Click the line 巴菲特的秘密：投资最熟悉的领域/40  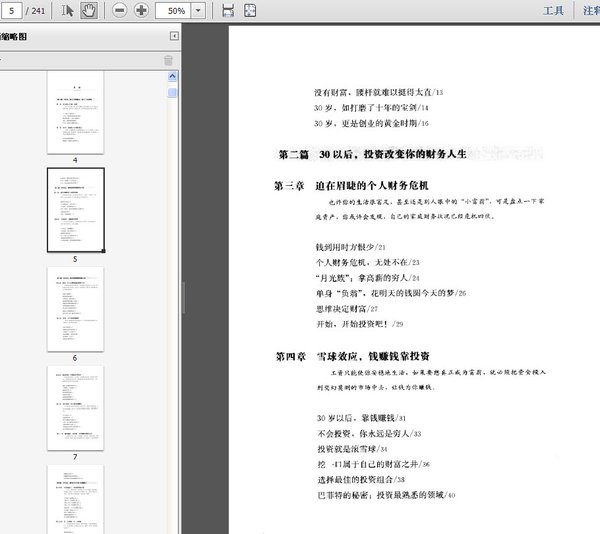(386, 495)
